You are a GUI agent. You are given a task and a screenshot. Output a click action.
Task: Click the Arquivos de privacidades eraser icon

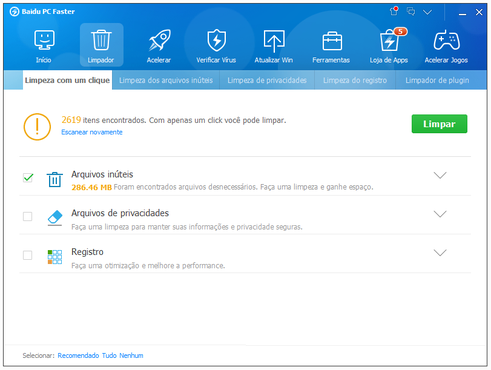[x=55, y=218]
